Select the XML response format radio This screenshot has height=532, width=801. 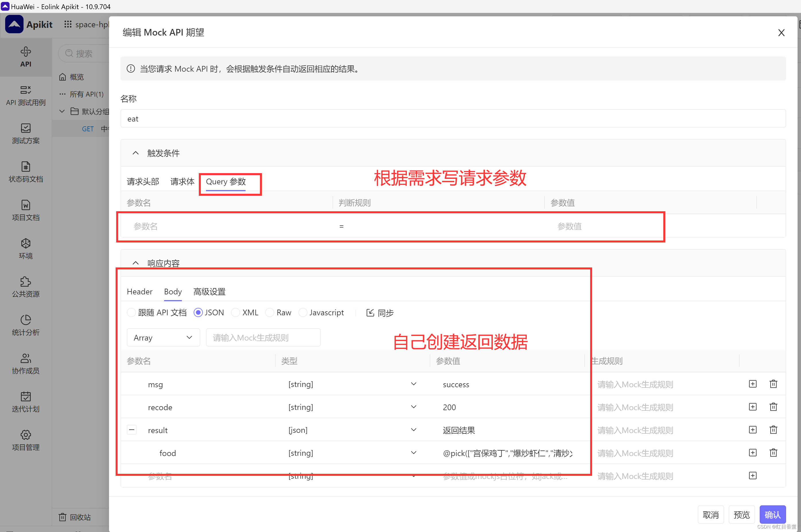point(236,312)
